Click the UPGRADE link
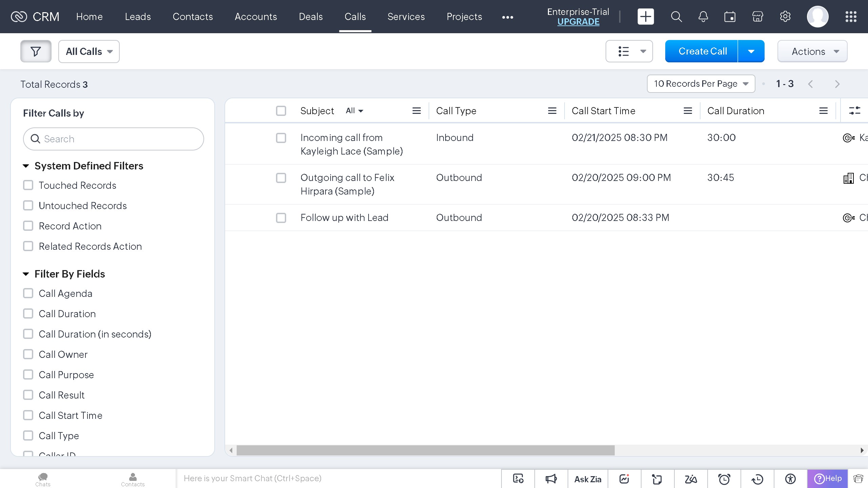Screen dimensions: 868x488 [x=578, y=22]
